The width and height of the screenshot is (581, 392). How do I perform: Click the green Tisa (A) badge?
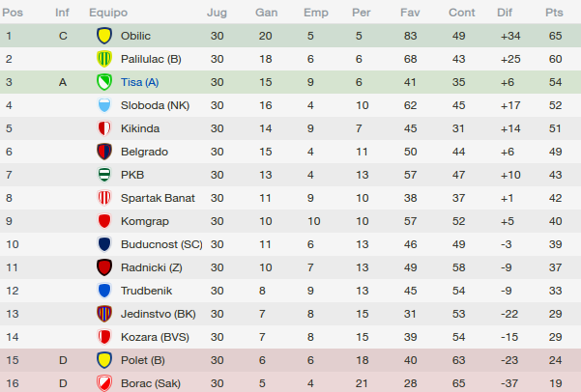(104, 82)
